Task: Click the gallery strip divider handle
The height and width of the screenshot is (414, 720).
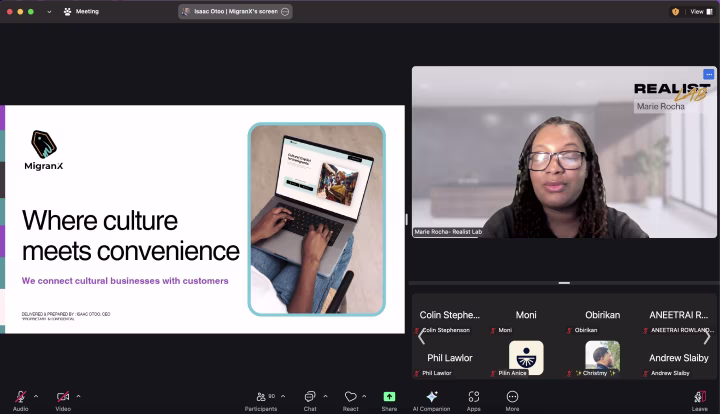Action: click(x=564, y=283)
